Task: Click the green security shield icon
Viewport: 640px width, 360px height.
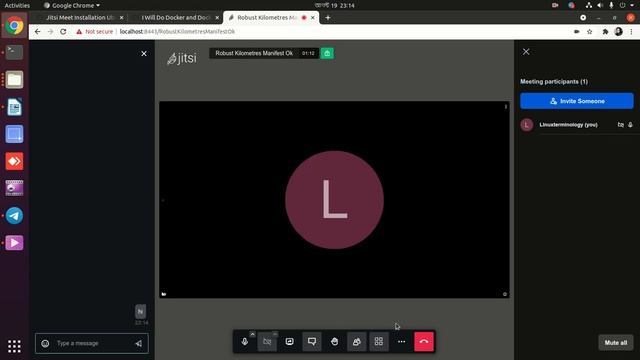Action: point(327,53)
